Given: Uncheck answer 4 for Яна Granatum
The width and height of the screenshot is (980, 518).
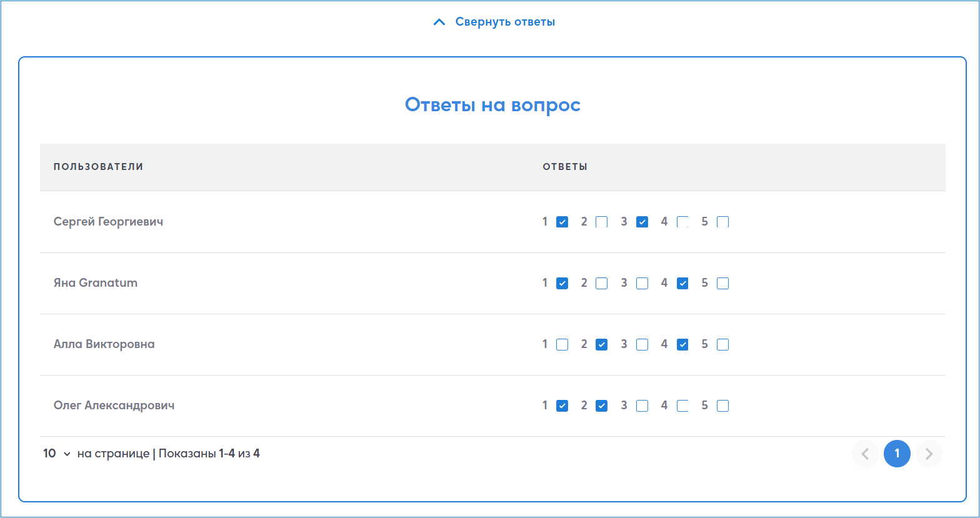Looking at the screenshot, I should (682, 283).
